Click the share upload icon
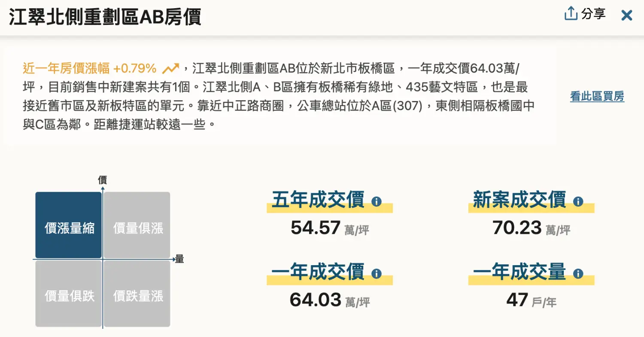This screenshot has width=644, height=337. tap(571, 14)
